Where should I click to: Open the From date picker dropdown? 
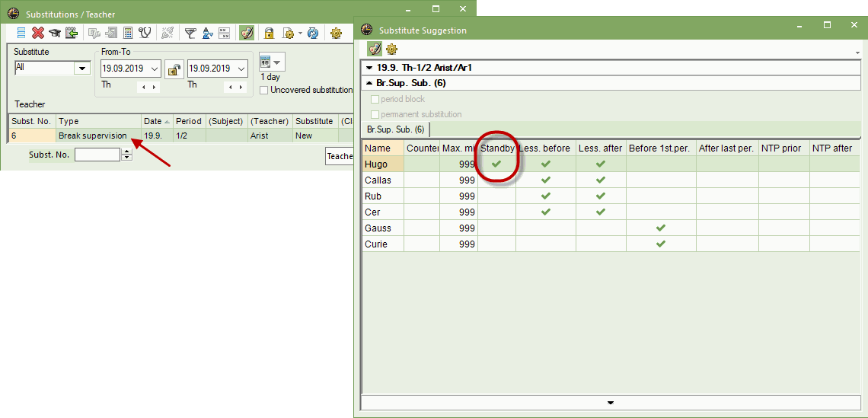click(x=155, y=69)
